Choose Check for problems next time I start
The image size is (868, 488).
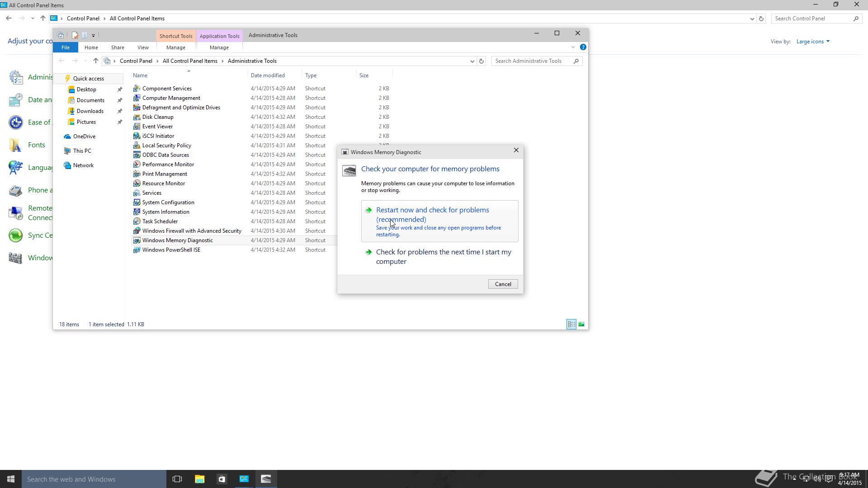(439, 257)
